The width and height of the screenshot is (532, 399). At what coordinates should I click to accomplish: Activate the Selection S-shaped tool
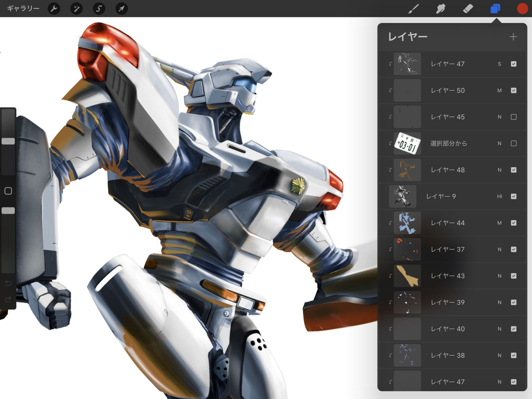pos(99,9)
